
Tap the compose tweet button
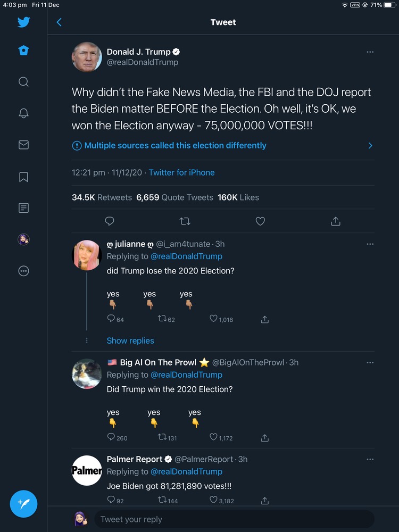coord(23,503)
